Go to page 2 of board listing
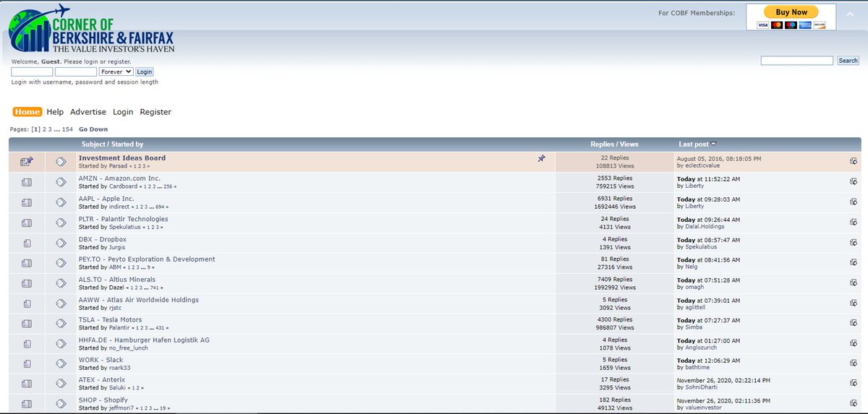Image resolution: width=868 pixels, height=414 pixels. [45, 129]
